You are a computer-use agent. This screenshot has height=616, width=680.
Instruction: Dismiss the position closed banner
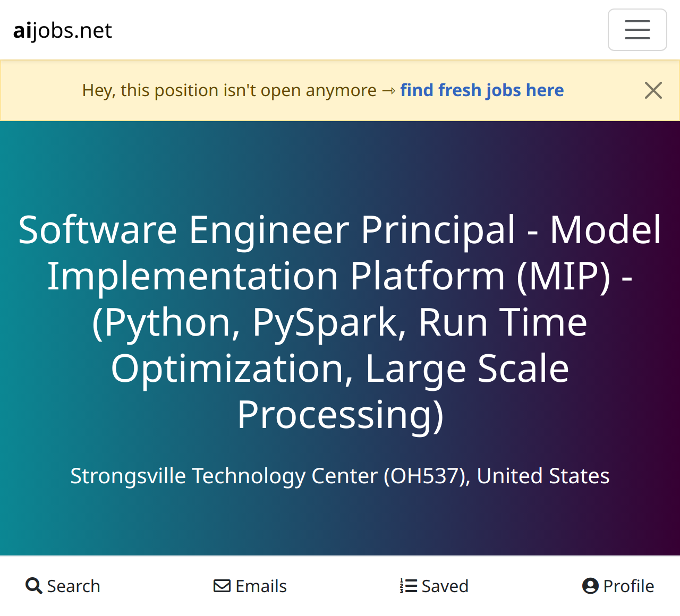653,90
